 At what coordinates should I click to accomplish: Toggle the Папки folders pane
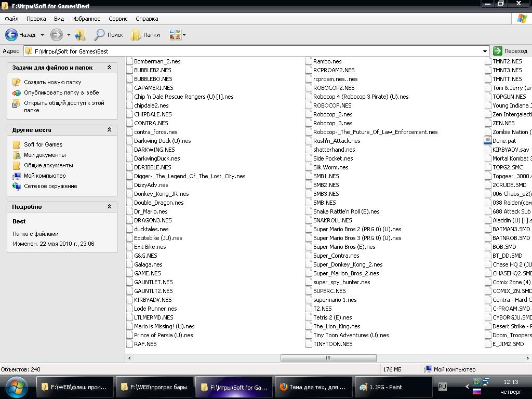tap(145, 35)
